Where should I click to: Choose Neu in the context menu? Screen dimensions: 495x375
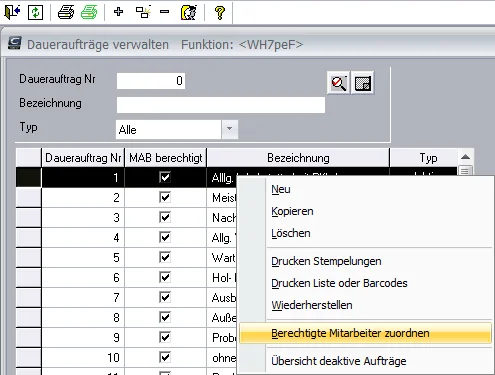click(365, 189)
